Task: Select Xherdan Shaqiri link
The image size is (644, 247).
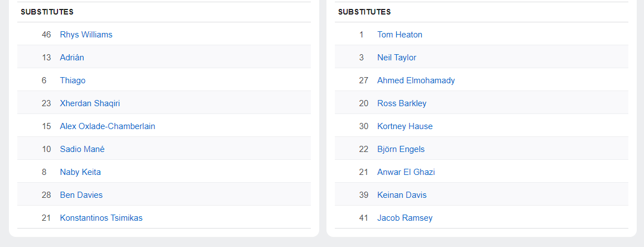Action: pyautogui.click(x=90, y=103)
